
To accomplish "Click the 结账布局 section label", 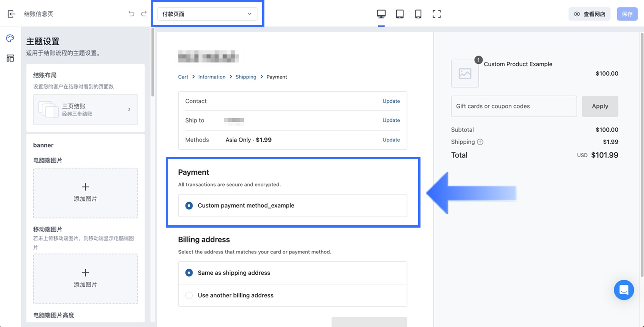I will pyautogui.click(x=45, y=75).
